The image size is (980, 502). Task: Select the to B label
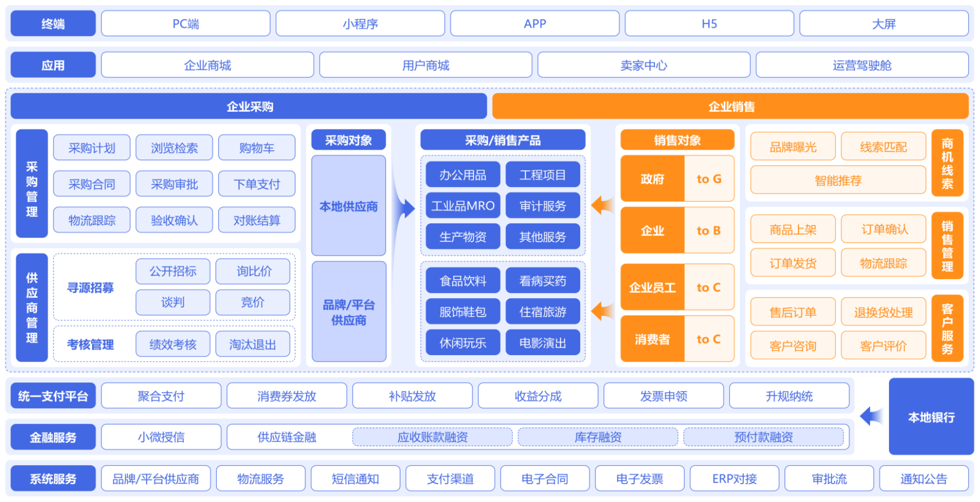coord(709,231)
